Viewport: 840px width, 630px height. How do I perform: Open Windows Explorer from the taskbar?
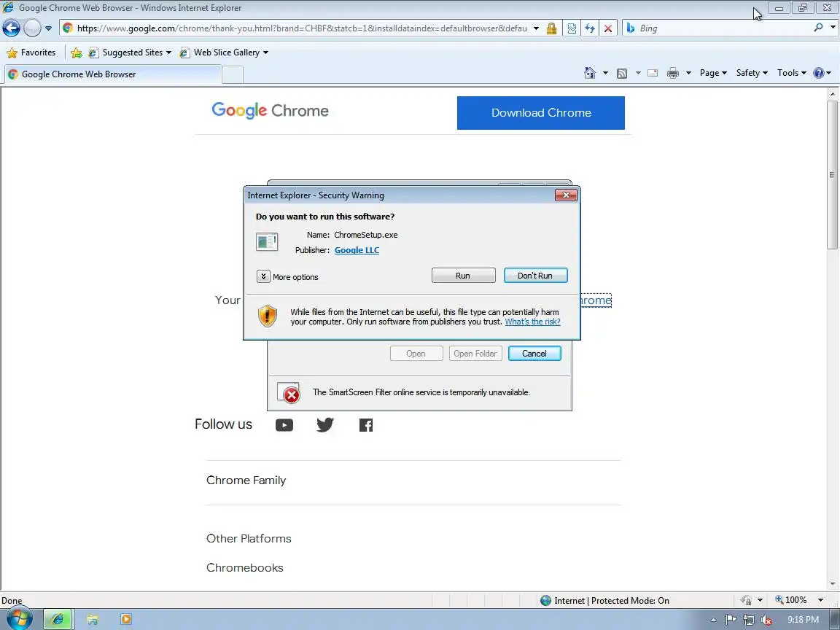click(x=92, y=620)
